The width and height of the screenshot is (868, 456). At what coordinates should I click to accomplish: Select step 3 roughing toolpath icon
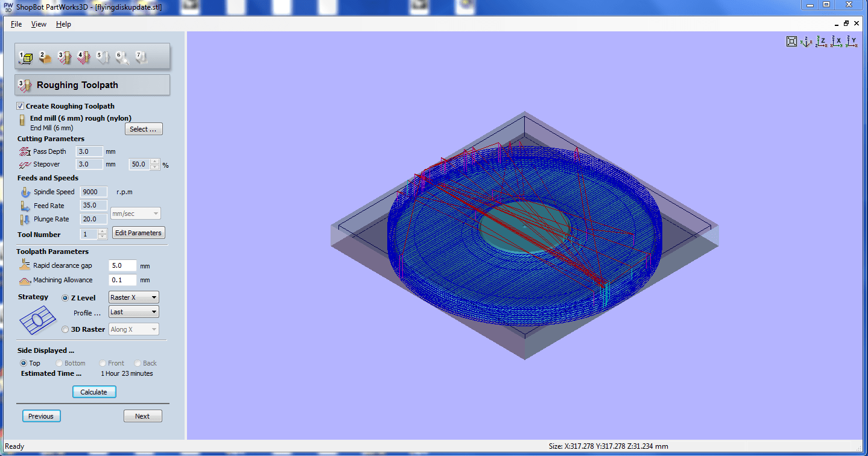click(64, 57)
